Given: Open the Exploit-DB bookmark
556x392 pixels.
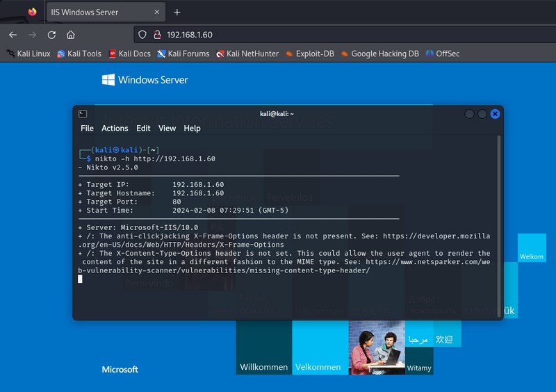Looking at the screenshot, I should click(x=310, y=54).
